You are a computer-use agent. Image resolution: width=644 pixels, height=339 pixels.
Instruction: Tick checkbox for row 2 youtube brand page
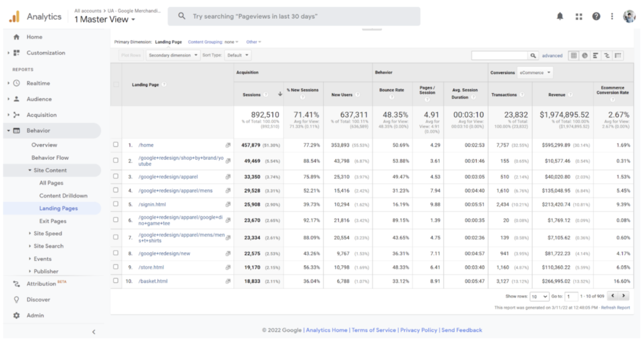pos(116,160)
